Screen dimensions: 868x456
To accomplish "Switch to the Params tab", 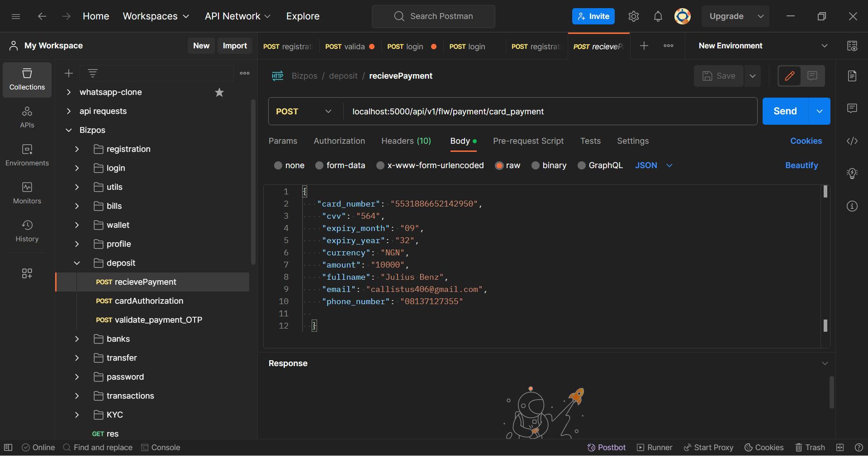I will [x=283, y=141].
